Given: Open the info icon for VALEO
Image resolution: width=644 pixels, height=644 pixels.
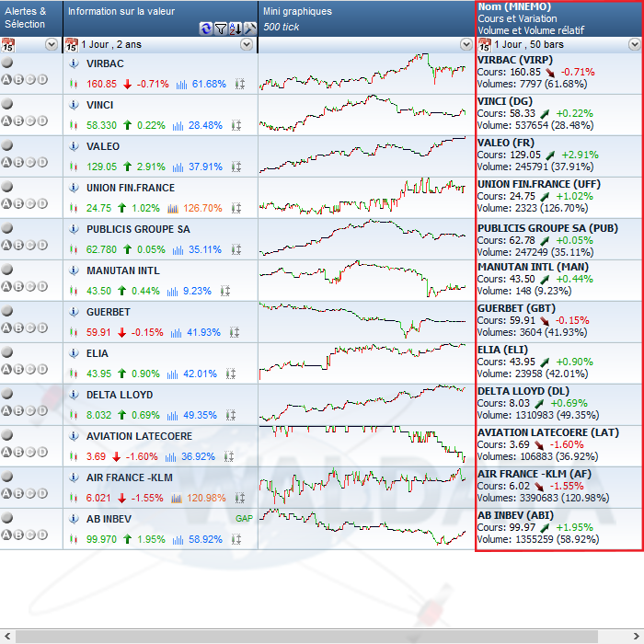Looking at the screenshot, I should (74, 146).
